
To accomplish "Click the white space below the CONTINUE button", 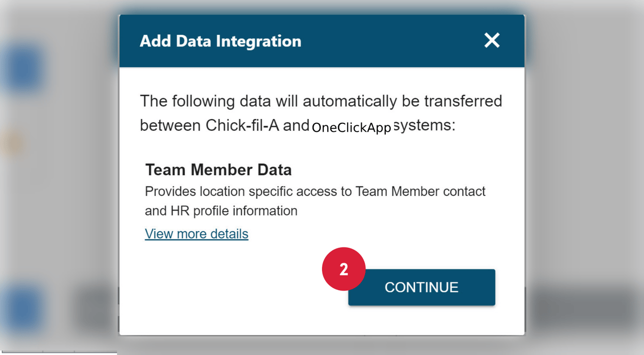I will 421,321.
